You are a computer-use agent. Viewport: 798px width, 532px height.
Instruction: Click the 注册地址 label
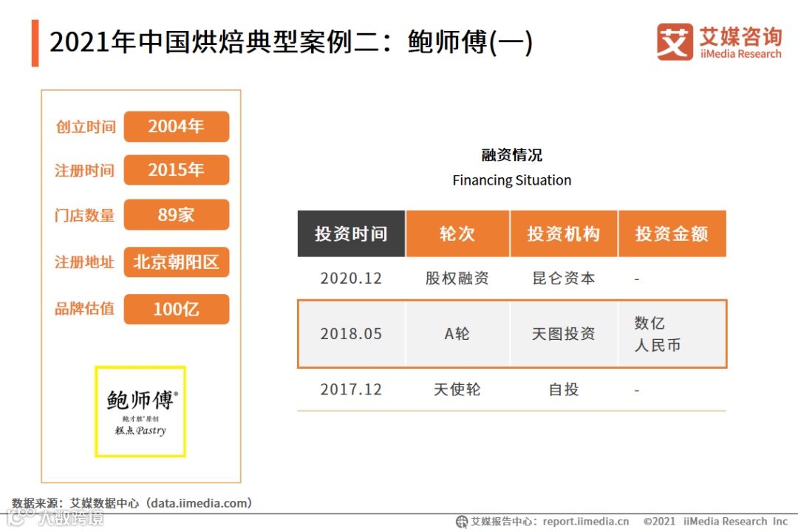pos(85,262)
